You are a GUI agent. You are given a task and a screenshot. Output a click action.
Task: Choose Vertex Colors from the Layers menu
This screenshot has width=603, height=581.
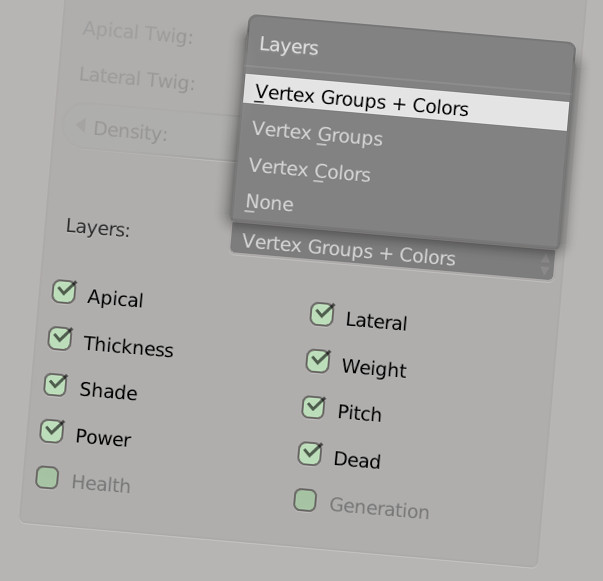[x=310, y=170]
